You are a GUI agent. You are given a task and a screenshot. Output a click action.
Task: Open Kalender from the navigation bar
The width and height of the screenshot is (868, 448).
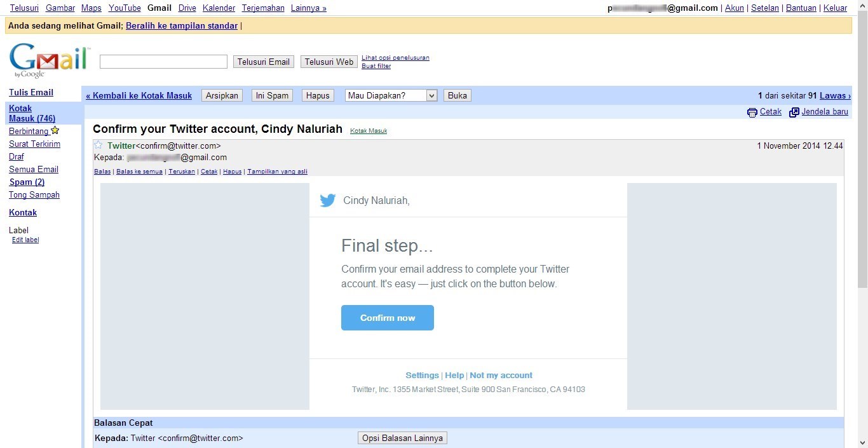point(219,8)
